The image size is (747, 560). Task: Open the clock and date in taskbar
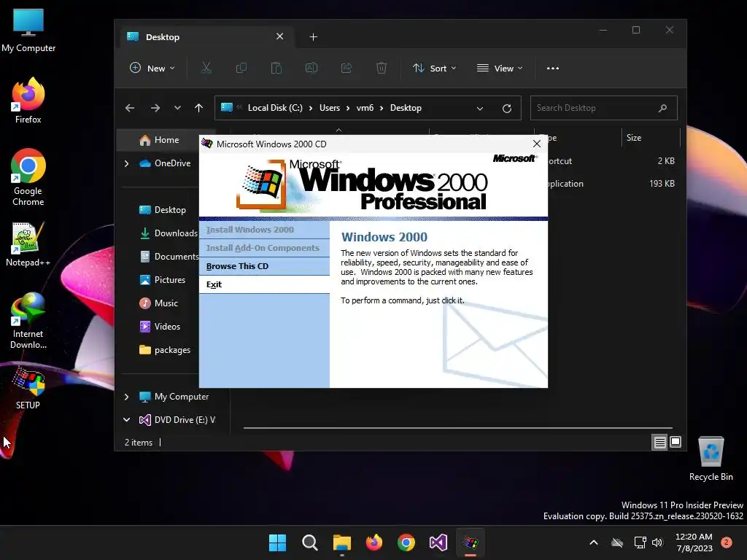(694, 542)
